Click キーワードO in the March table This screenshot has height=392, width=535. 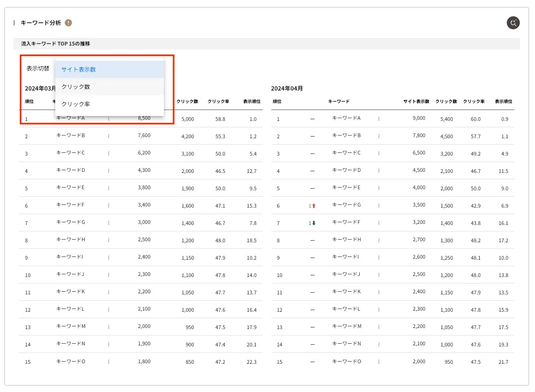click(x=71, y=361)
